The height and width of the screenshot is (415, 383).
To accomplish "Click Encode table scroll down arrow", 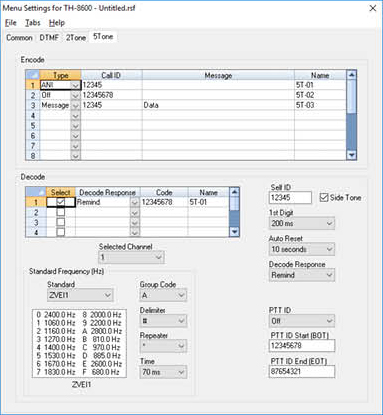I will 351,155.
